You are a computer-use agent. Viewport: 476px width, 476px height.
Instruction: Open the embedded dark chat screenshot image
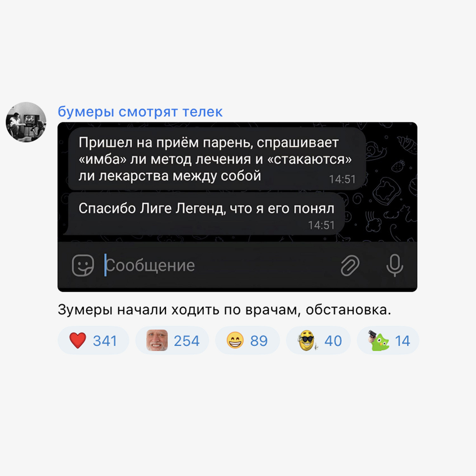(237, 207)
